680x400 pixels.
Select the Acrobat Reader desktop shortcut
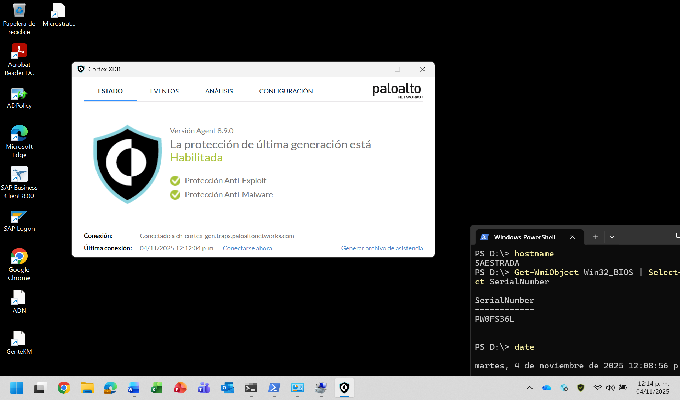pyautogui.click(x=19, y=60)
